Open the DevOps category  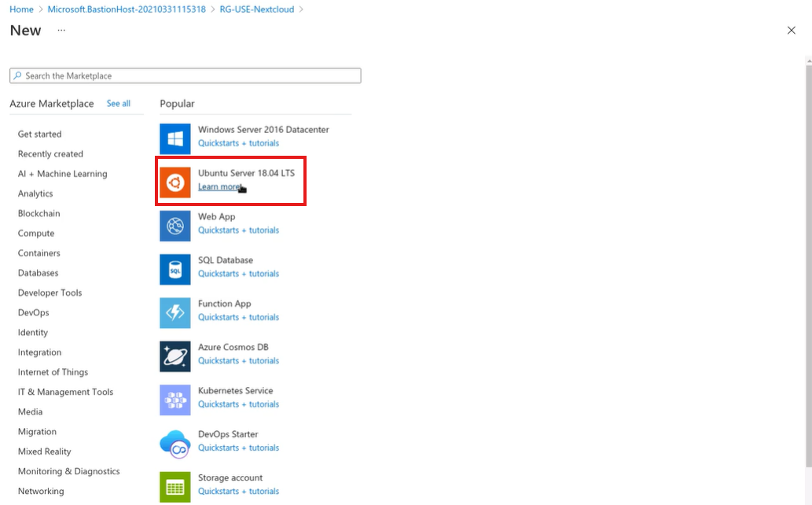click(x=34, y=312)
